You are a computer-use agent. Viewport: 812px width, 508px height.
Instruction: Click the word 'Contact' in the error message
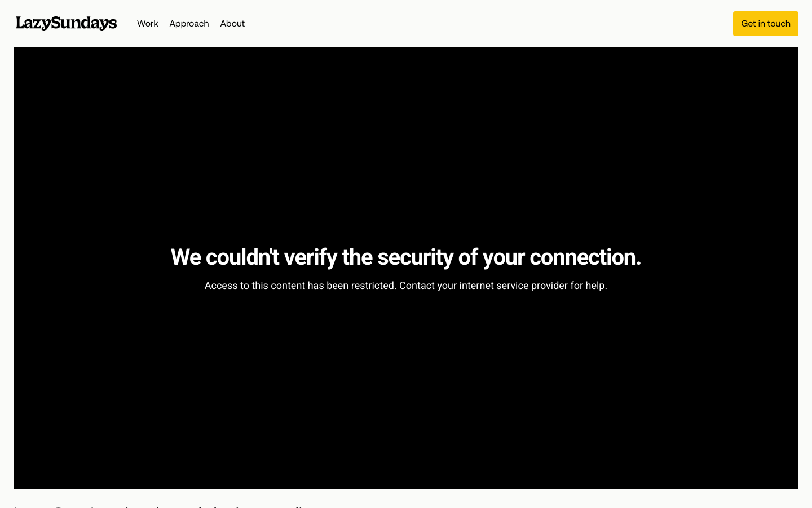coord(417,286)
